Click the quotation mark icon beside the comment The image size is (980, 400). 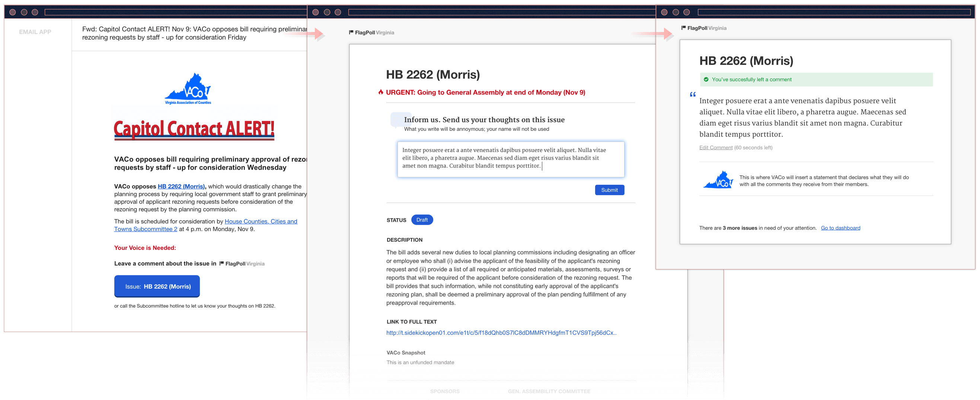pos(693,94)
